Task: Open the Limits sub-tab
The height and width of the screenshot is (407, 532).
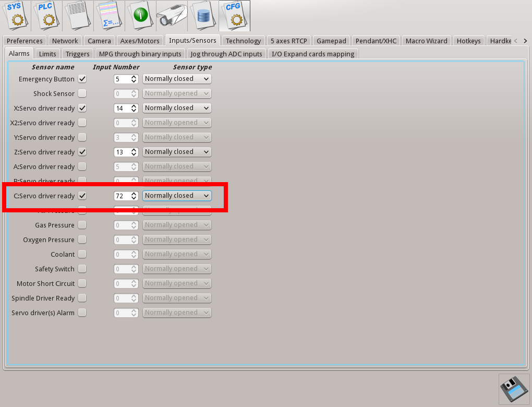Action: click(47, 54)
